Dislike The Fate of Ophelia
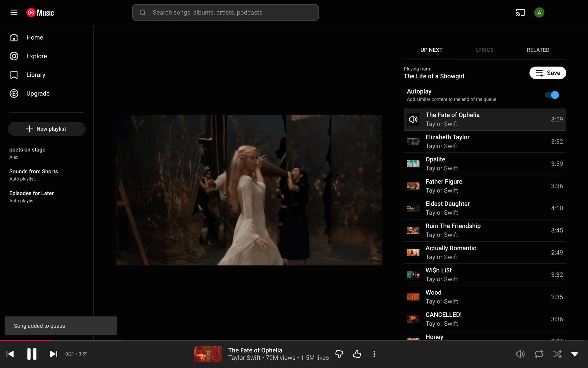Screen dimensions: 588x368 click(339, 354)
